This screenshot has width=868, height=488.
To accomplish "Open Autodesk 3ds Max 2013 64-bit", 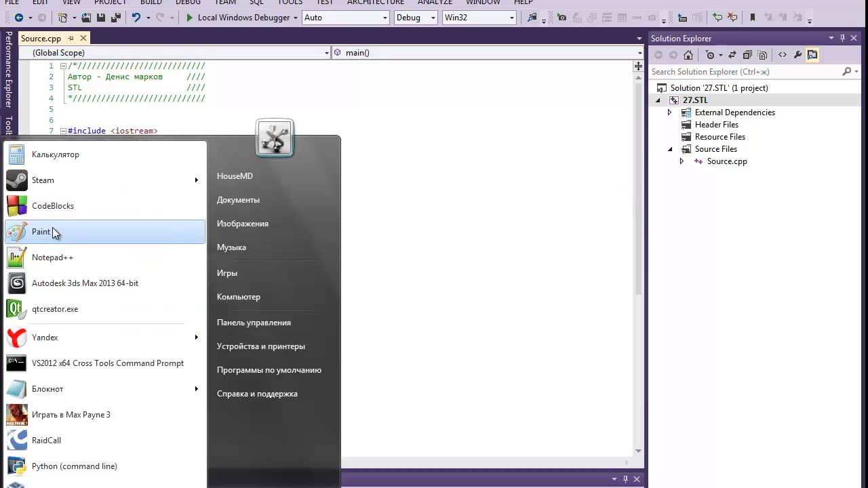I will 105,283.
